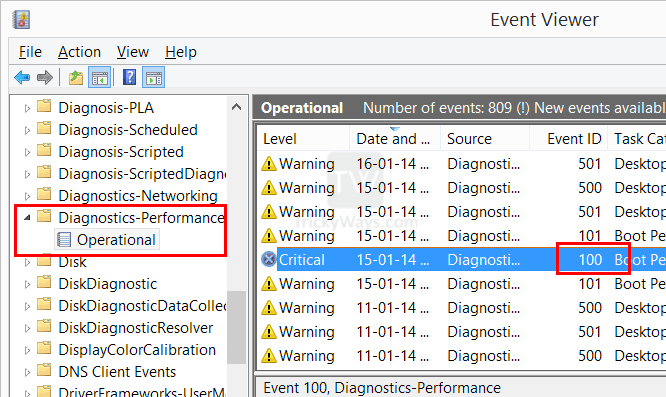Select DiskDiagnosticResolver tree item label
This screenshot has width=666, height=397.
[135, 328]
